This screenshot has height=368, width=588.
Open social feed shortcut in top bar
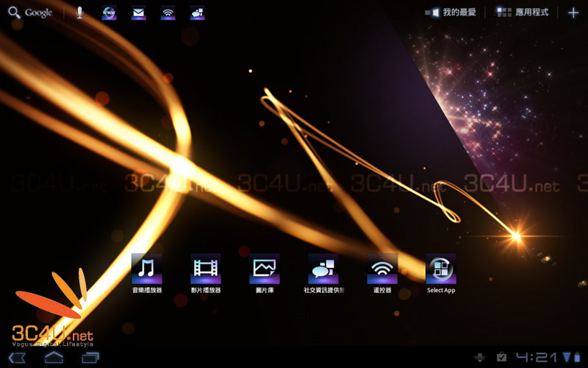(x=197, y=13)
